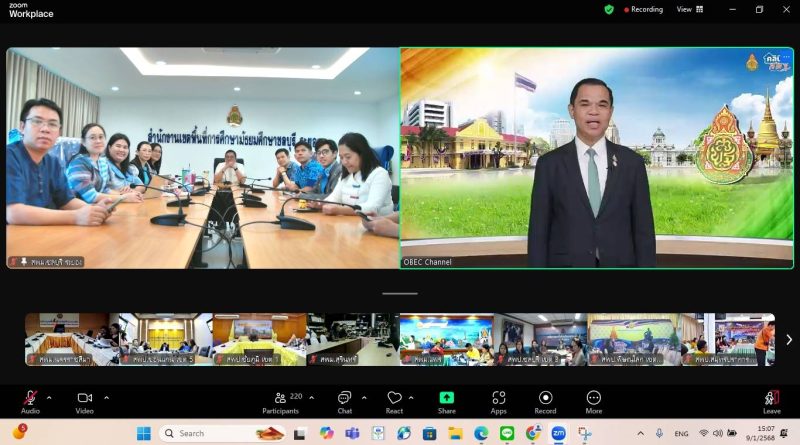Open the More options menu

[x=594, y=398]
